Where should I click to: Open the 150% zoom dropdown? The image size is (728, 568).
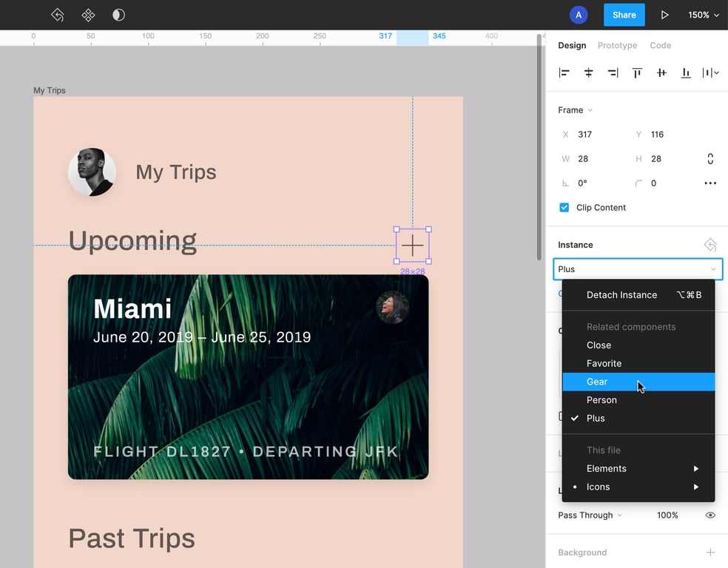click(704, 15)
